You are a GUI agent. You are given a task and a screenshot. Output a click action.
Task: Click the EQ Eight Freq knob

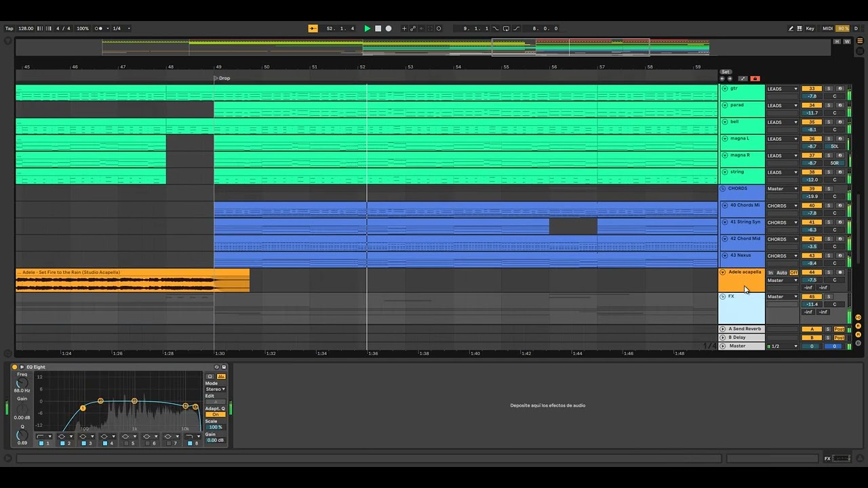coord(22,383)
